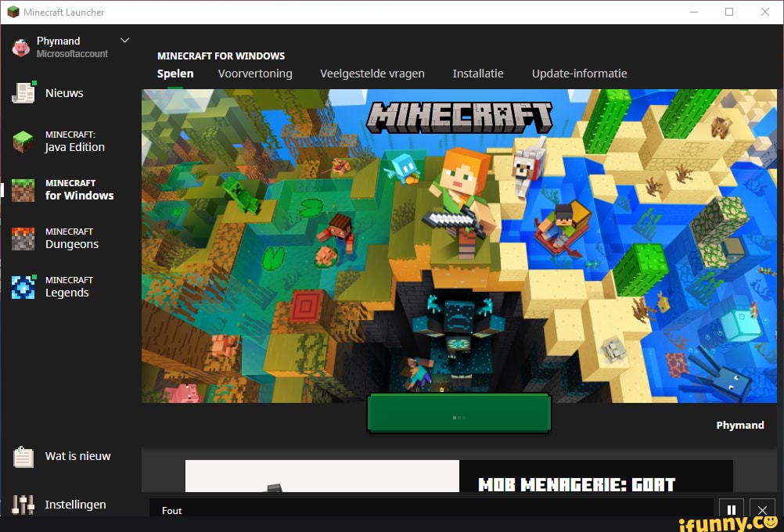
Task: Open Minecraft Dungeons via its icon
Action: tap(23, 239)
